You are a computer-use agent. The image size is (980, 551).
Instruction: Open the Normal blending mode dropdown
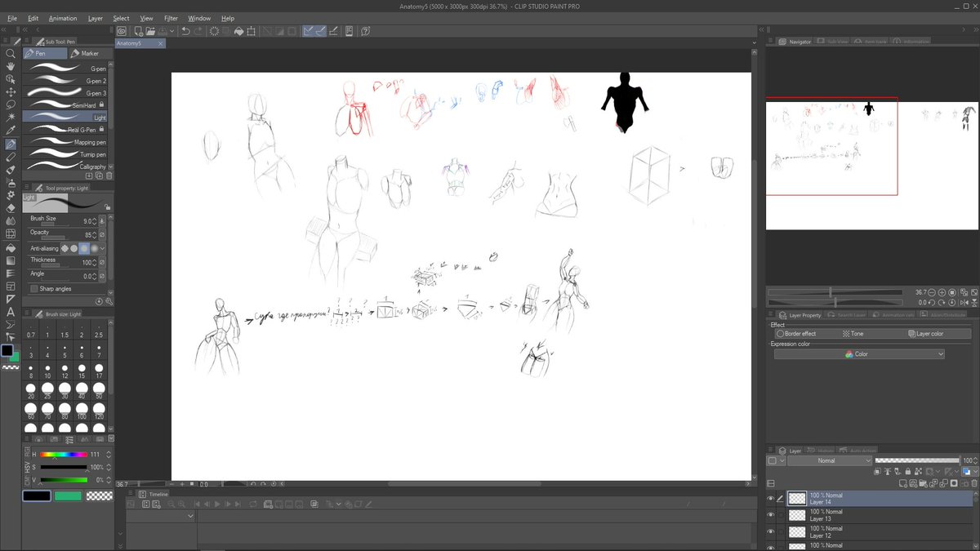click(830, 460)
